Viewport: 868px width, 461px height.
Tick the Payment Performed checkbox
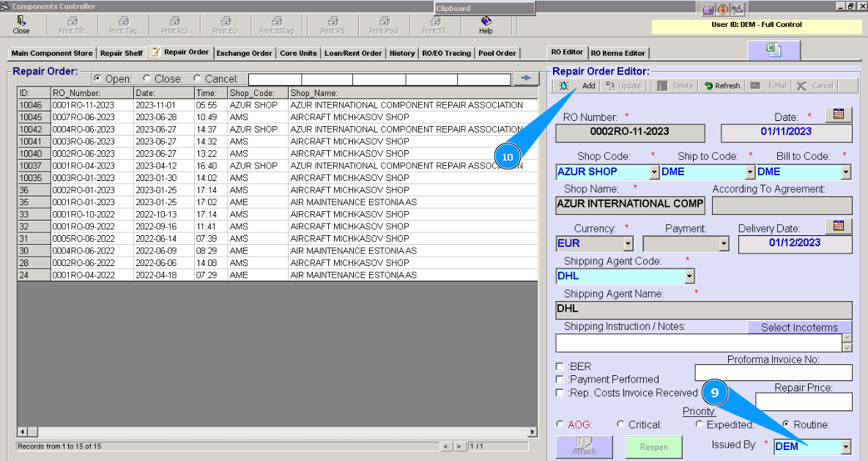coord(560,379)
